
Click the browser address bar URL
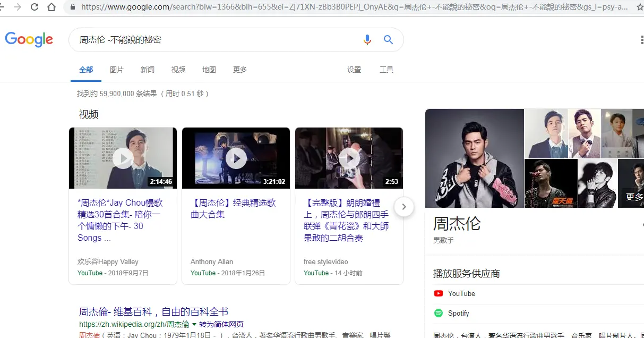tap(355, 7)
